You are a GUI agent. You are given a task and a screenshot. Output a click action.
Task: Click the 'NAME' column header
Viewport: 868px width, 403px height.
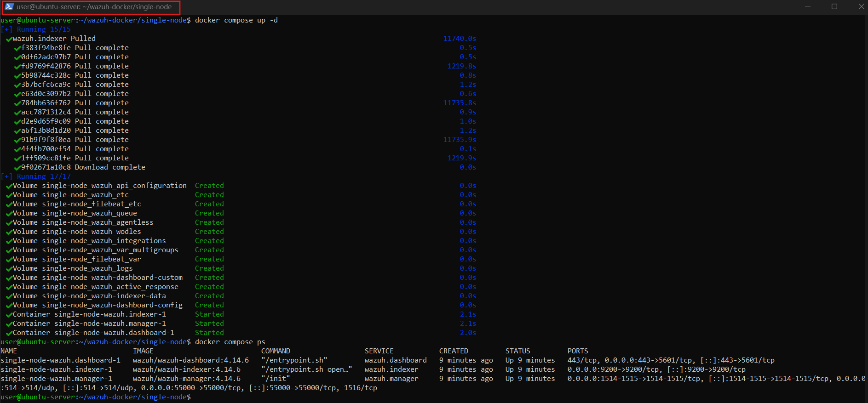9,351
